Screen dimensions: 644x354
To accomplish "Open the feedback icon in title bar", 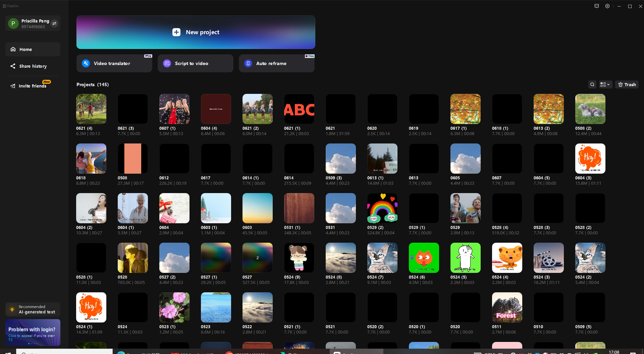I will coord(597,6).
